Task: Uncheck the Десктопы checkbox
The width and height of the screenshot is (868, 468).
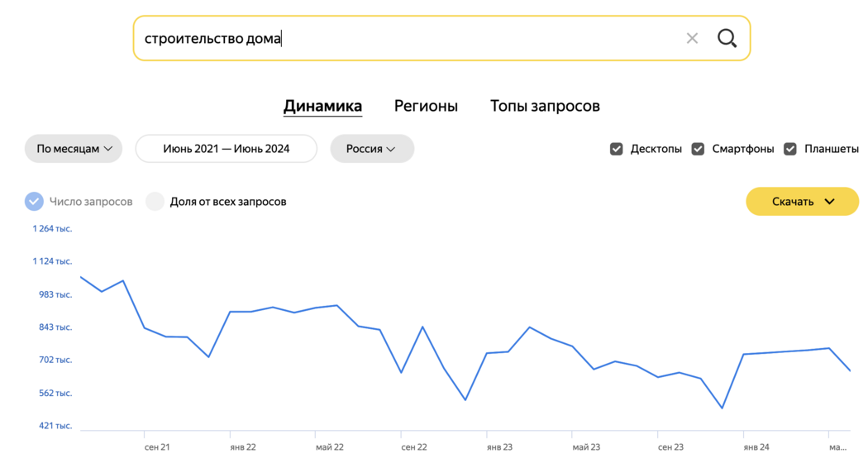Action: (616, 149)
